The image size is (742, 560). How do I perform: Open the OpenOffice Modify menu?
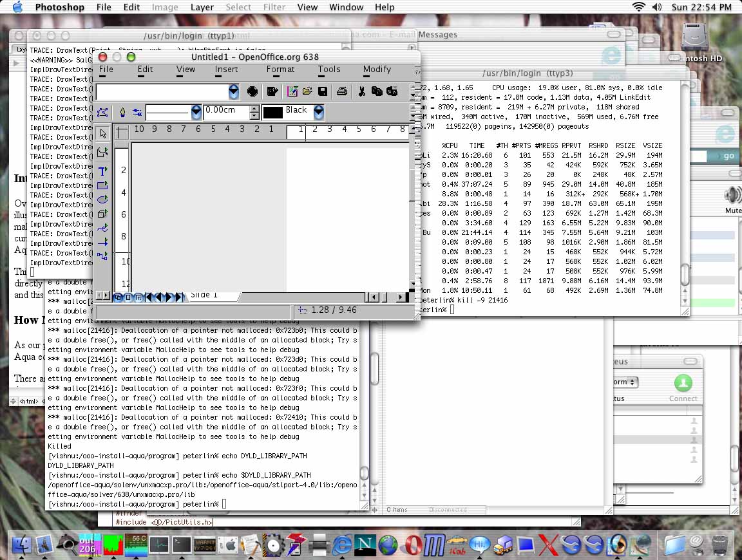377,70
